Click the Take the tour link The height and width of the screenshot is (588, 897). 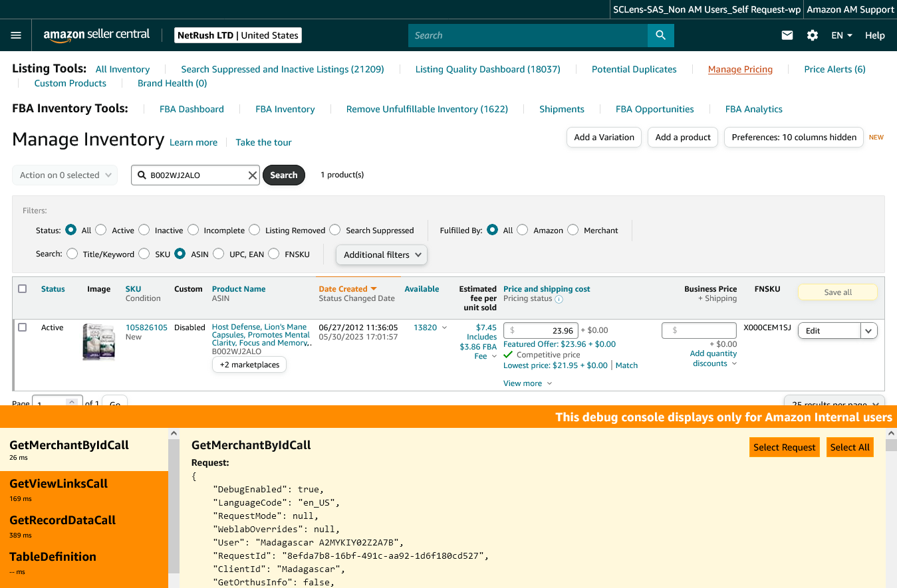click(x=263, y=142)
